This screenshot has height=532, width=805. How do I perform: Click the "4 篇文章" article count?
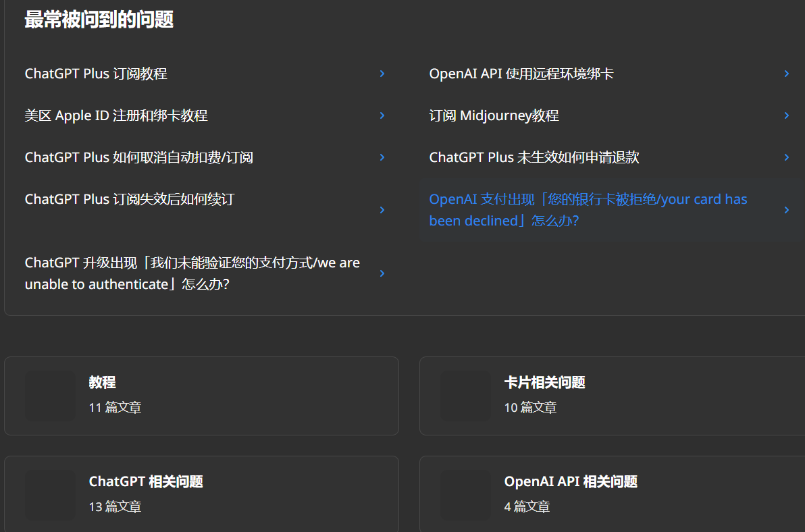pos(527,507)
